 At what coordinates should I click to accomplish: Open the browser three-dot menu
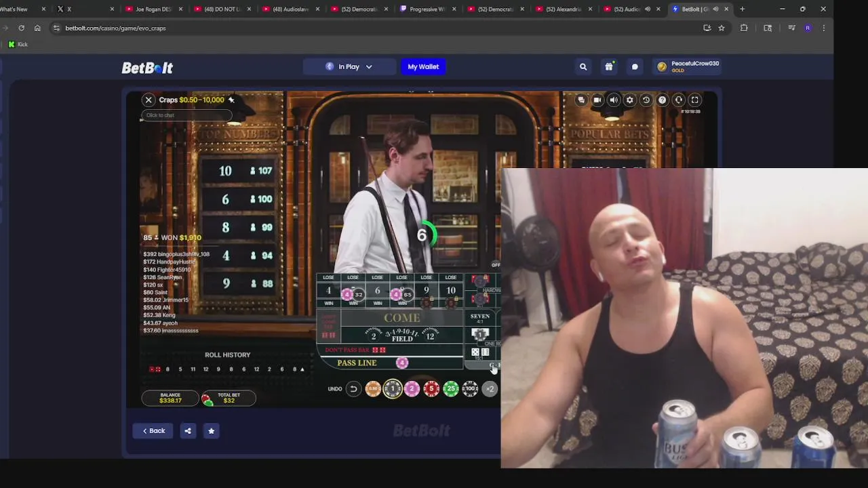(x=824, y=28)
